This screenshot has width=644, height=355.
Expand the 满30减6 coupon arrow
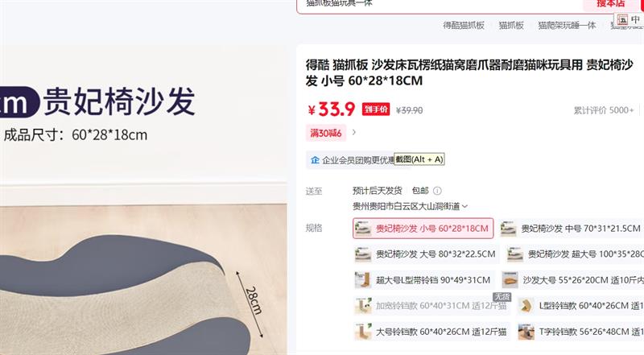click(354, 132)
